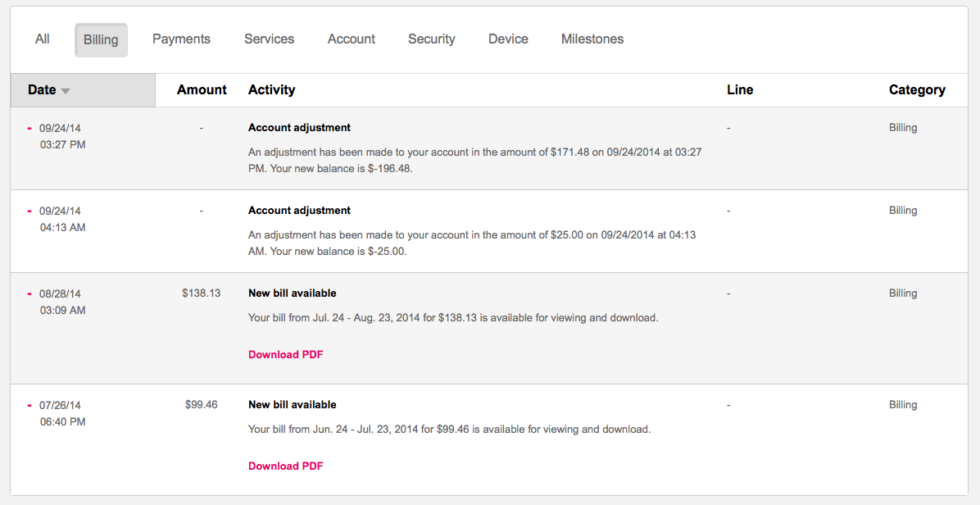
Task: Open the Payments tab
Action: click(x=181, y=39)
